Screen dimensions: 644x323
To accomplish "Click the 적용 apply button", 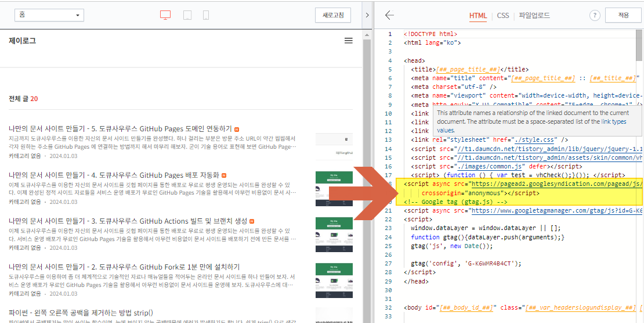I will 623,15.
